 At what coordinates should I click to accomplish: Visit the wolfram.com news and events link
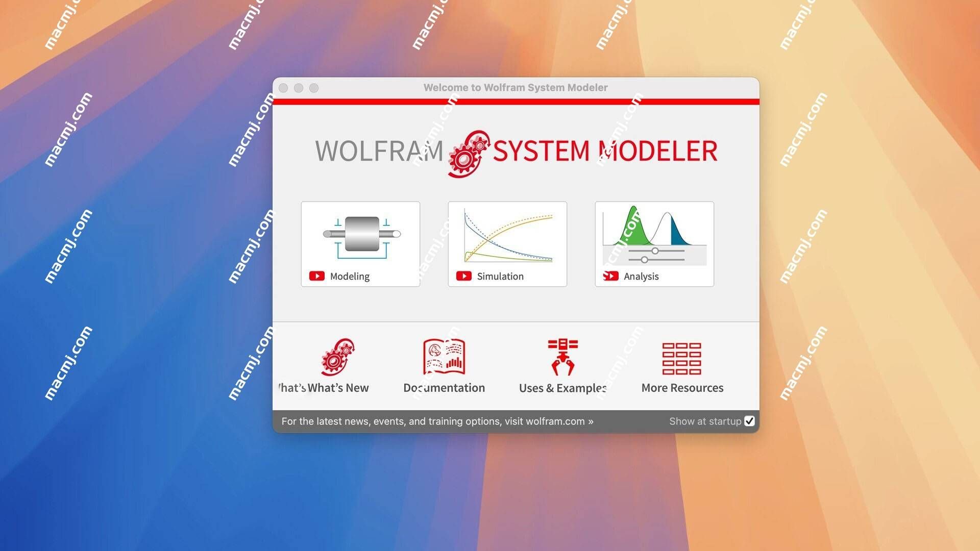[437, 421]
